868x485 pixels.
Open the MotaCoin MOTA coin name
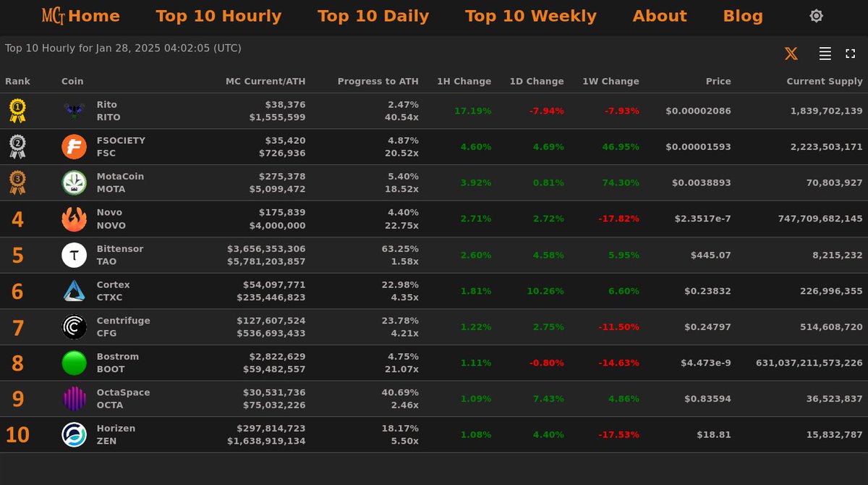pos(120,182)
